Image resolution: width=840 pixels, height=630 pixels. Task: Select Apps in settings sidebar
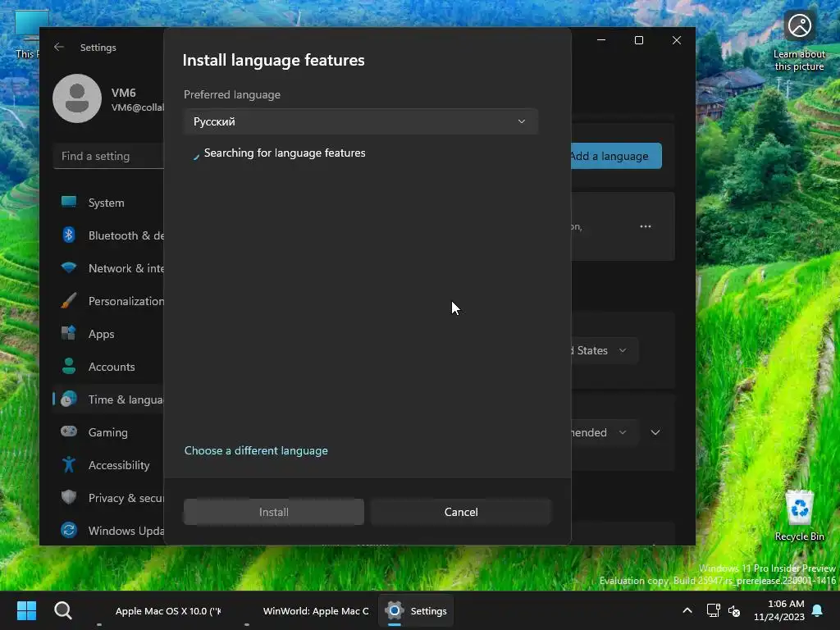point(109,333)
